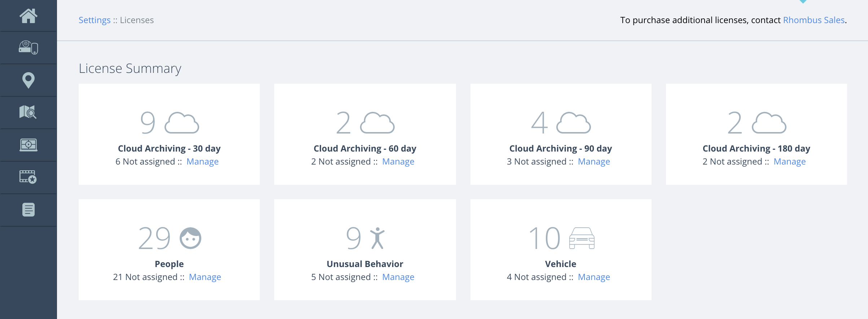Open the Rhombus Sales contact link
The height and width of the screenshot is (319, 868).
[814, 20]
